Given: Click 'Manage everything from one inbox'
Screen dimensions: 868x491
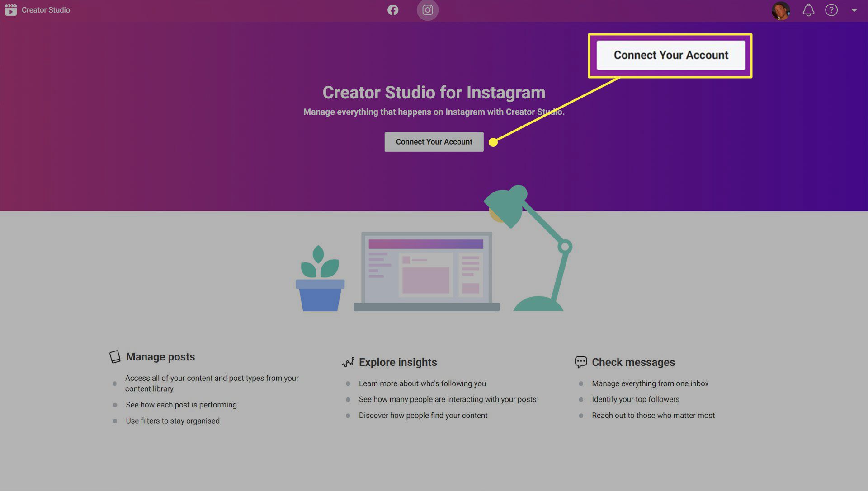Looking at the screenshot, I should pos(650,383).
